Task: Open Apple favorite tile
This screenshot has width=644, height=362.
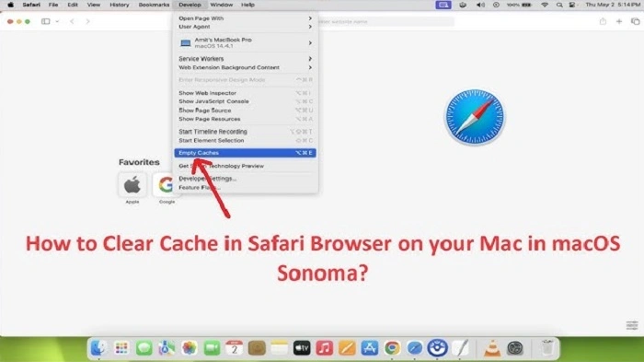Action: tap(132, 185)
